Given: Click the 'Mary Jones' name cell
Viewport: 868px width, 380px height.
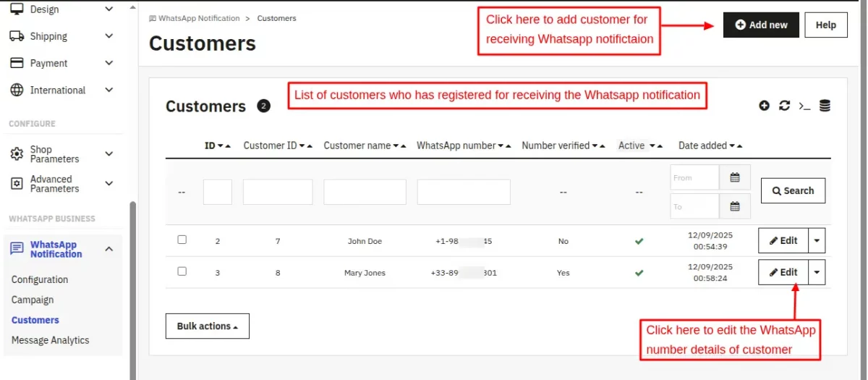Looking at the screenshot, I should point(365,273).
